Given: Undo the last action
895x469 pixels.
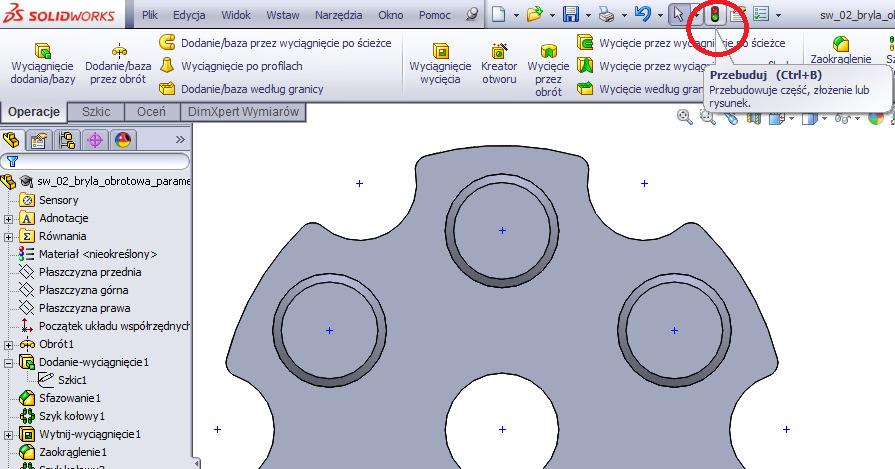Looking at the screenshot, I should [x=643, y=14].
